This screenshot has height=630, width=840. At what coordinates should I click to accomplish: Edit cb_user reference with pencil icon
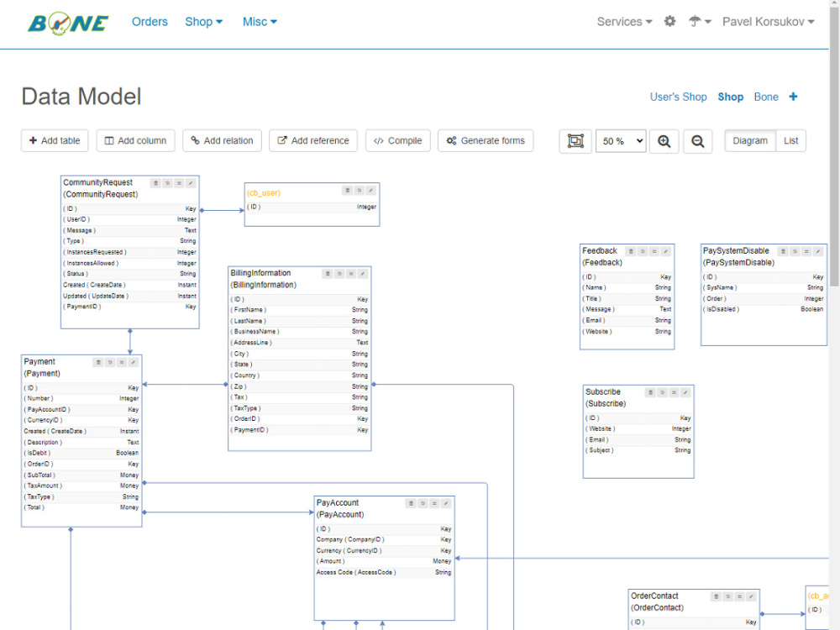(370, 190)
